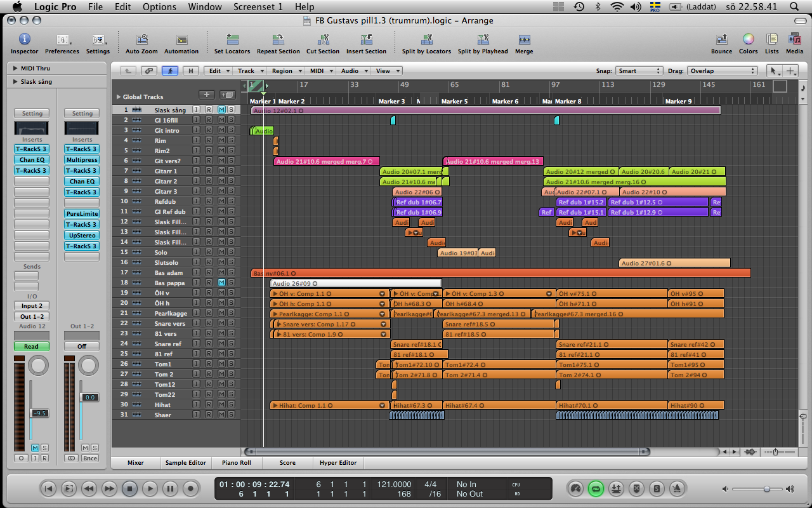Open the Snap dropdown set to Smart
Screen dimensions: 812x508
(639, 71)
